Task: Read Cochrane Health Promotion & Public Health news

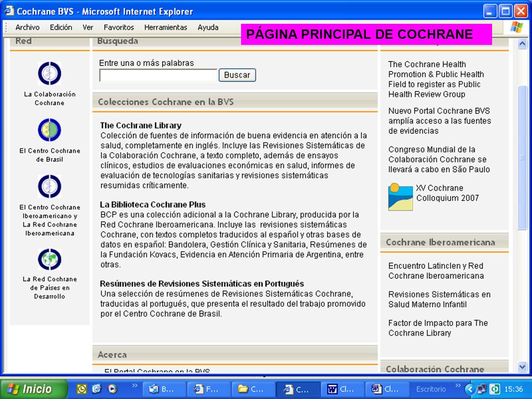Action: click(x=436, y=79)
